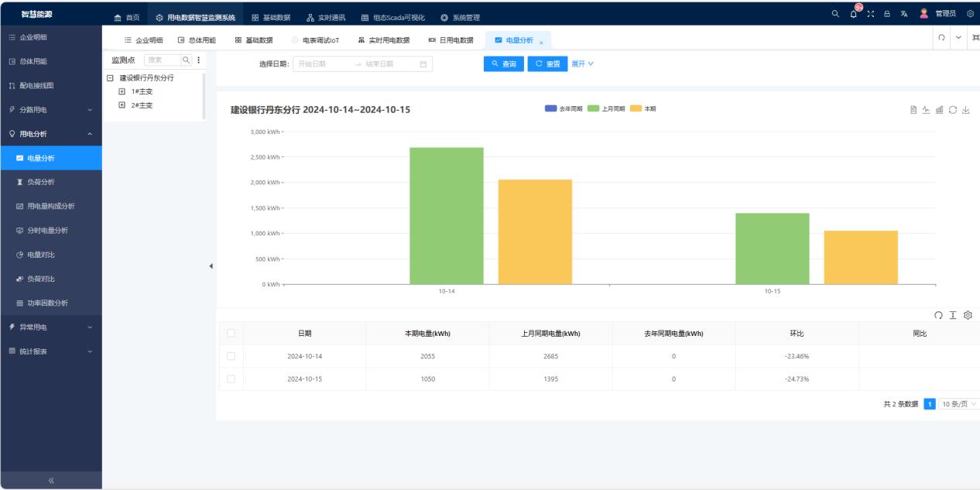Open 组态Scada可视化 in top navigation
This screenshot has width=980, height=490.
393,18
